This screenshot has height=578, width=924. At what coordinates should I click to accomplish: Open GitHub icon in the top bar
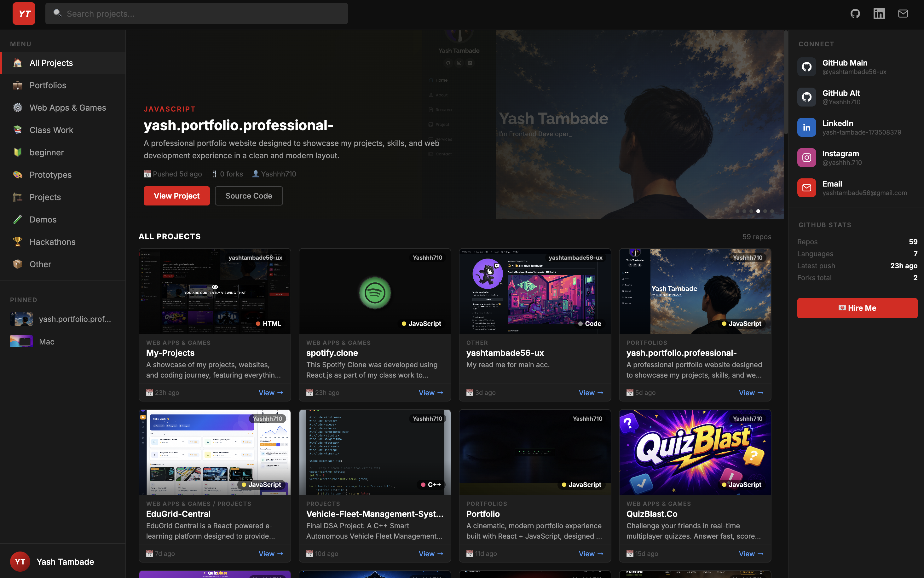click(855, 14)
